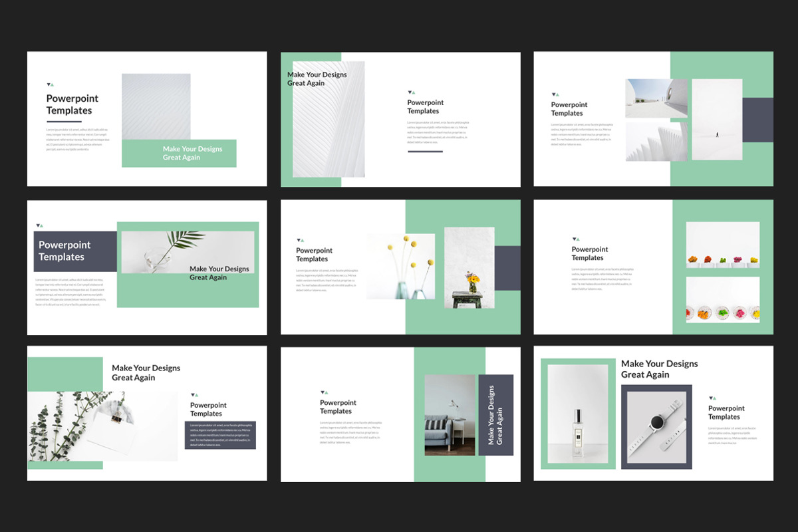Select photo of flower vase on green stool
The image size is (798, 532).
469,268
